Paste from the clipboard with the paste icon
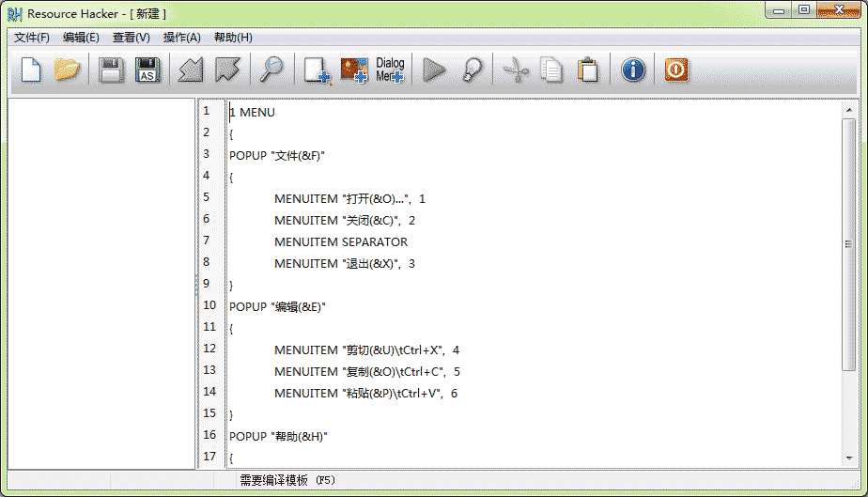 (588, 70)
